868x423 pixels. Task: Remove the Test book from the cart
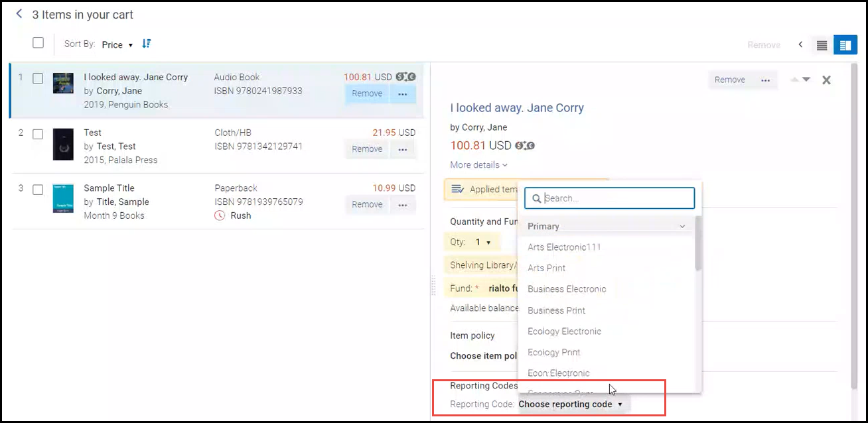tap(367, 149)
